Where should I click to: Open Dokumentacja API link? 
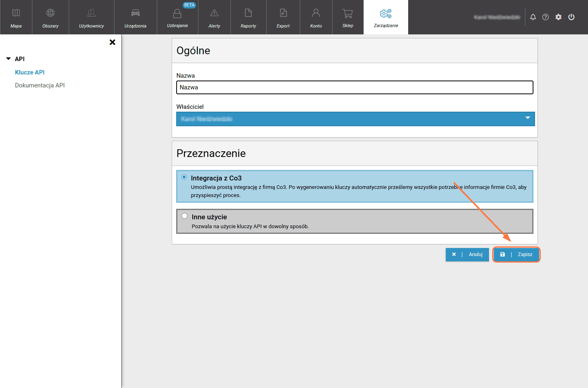[x=40, y=85]
